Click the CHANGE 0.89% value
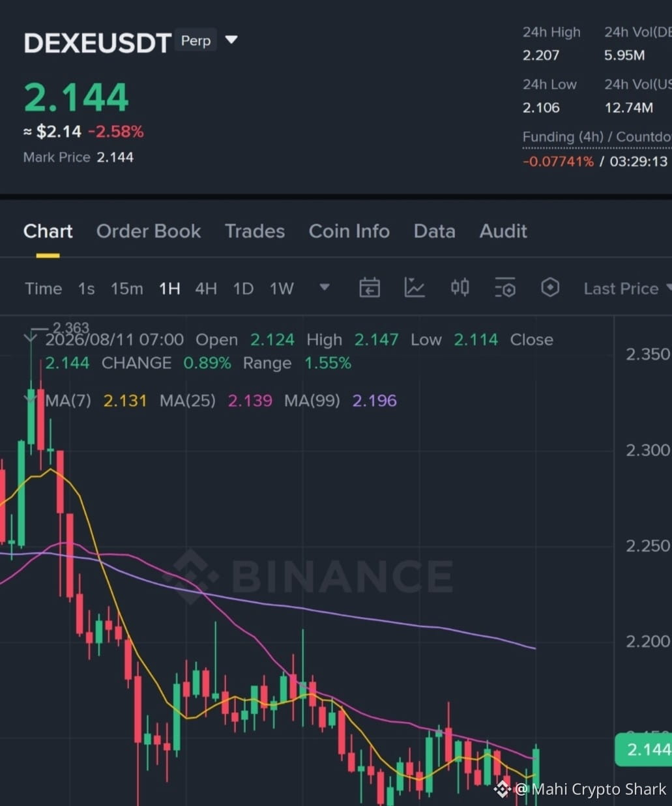Viewport: 672px width, 806px height. tap(207, 363)
